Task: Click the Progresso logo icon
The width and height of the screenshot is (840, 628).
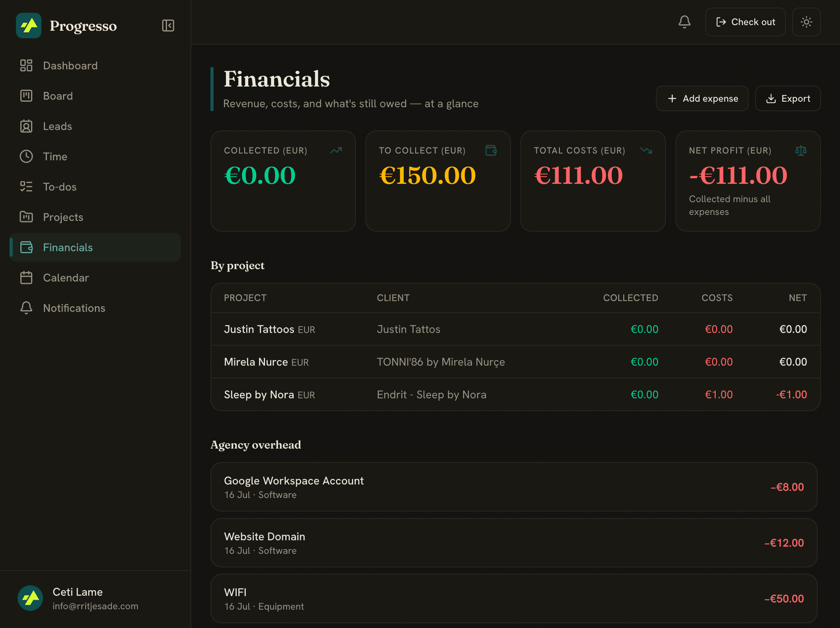Action: [29, 26]
